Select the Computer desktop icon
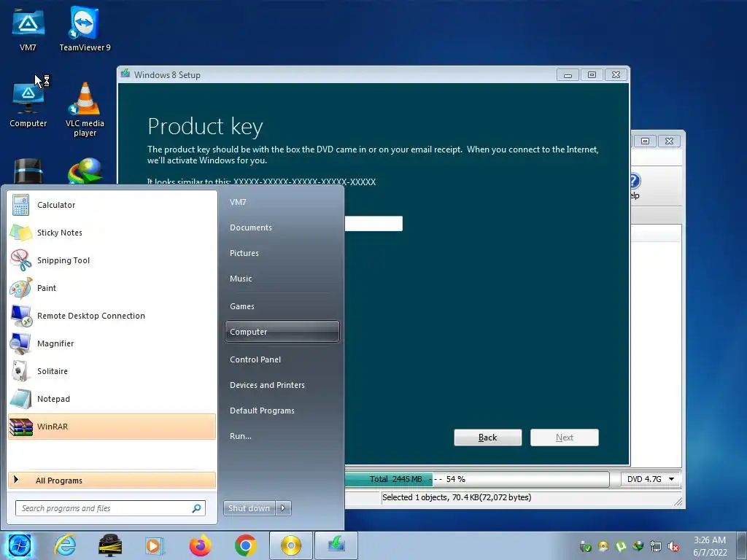This screenshot has width=747, height=560. 28,105
